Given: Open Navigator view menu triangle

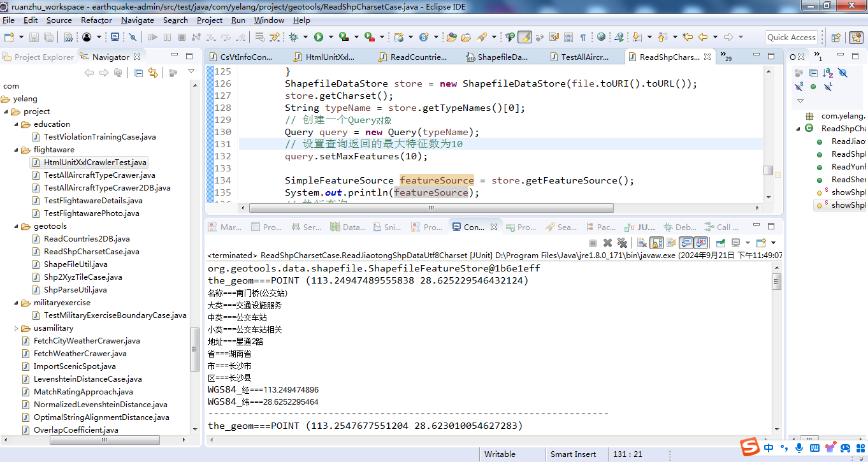Looking at the screenshot, I should pyautogui.click(x=191, y=72).
